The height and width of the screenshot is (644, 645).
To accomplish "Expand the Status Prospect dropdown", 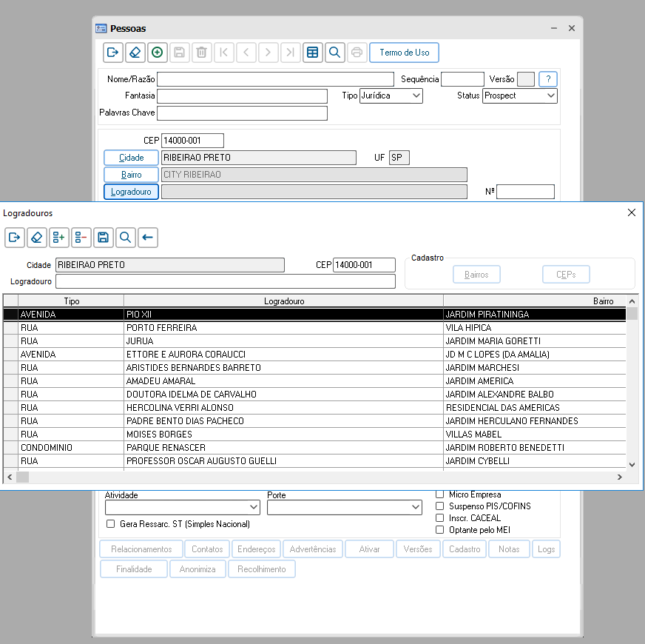I will pyautogui.click(x=519, y=95).
